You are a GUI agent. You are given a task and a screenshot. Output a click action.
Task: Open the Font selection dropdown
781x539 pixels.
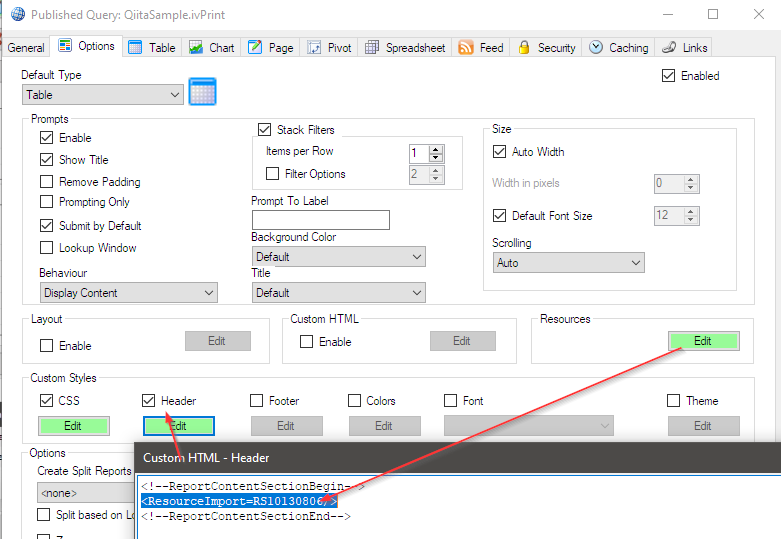click(528, 426)
